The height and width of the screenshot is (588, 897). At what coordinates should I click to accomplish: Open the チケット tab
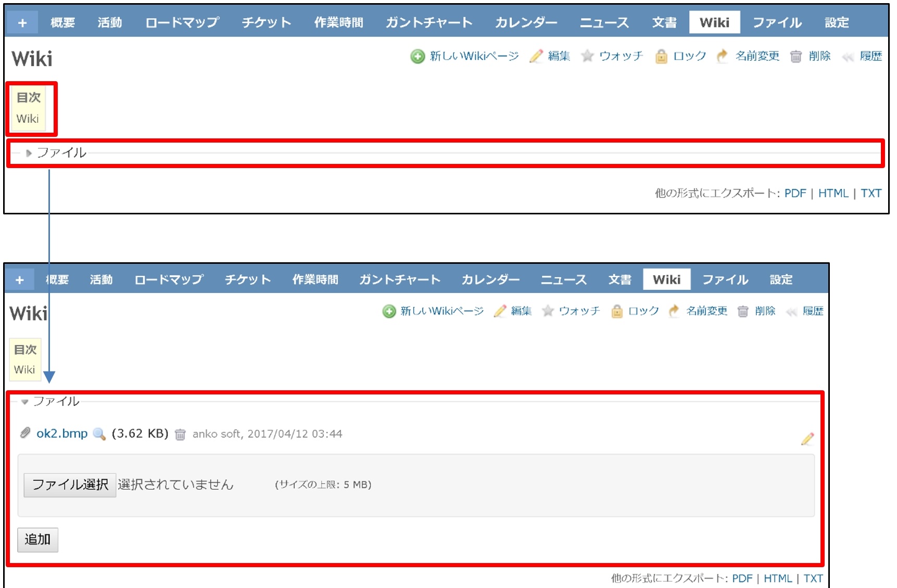(266, 22)
